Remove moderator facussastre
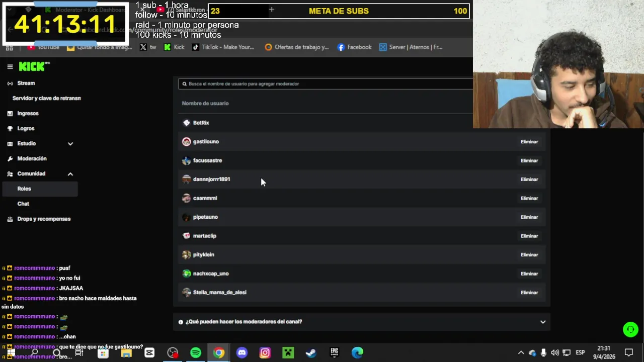The image size is (644, 362). (529, 160)
